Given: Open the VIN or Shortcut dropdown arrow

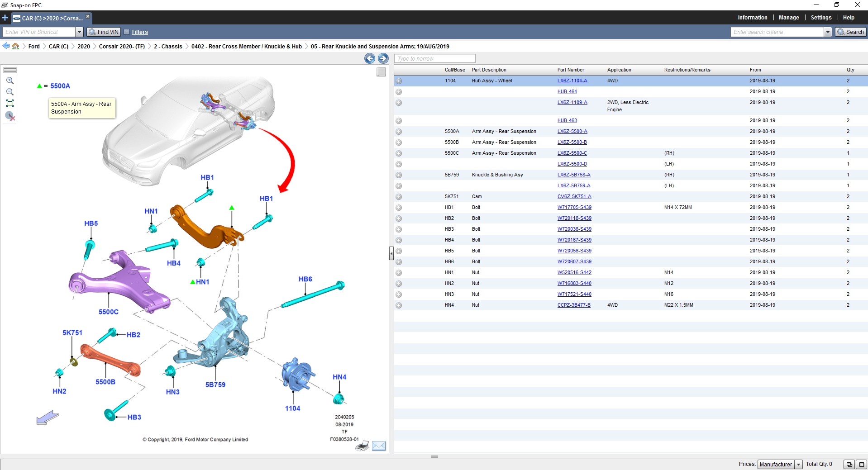Looking at the screenshot, I should click(79, 32).
